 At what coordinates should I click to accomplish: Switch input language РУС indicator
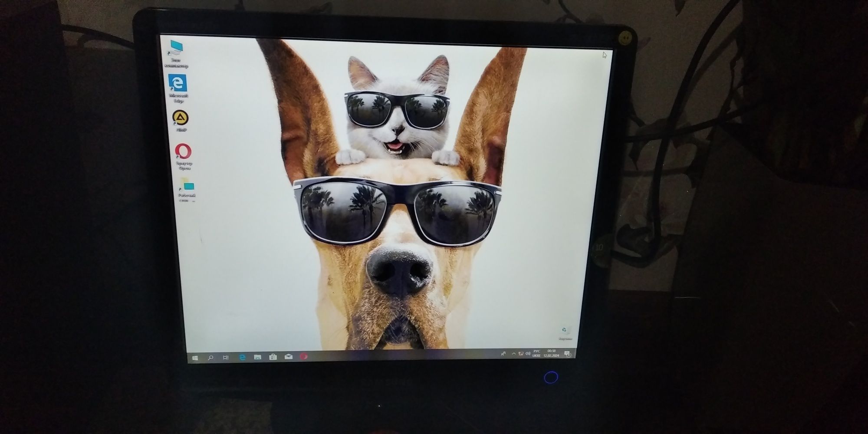537,353
